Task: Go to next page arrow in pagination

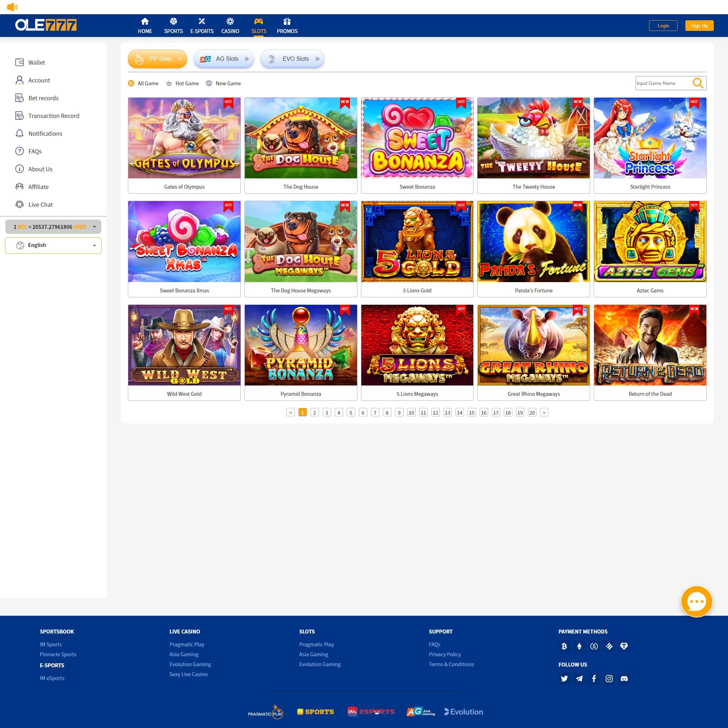Action: point(544,412)
